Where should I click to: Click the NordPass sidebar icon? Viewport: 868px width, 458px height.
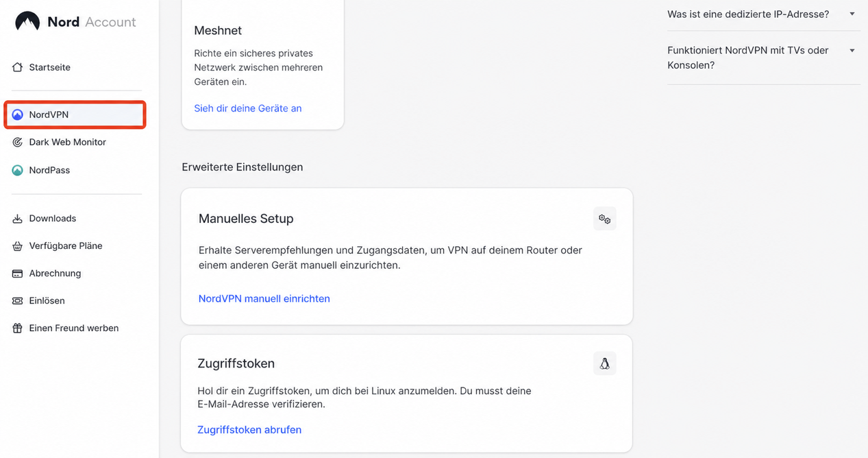18,170
